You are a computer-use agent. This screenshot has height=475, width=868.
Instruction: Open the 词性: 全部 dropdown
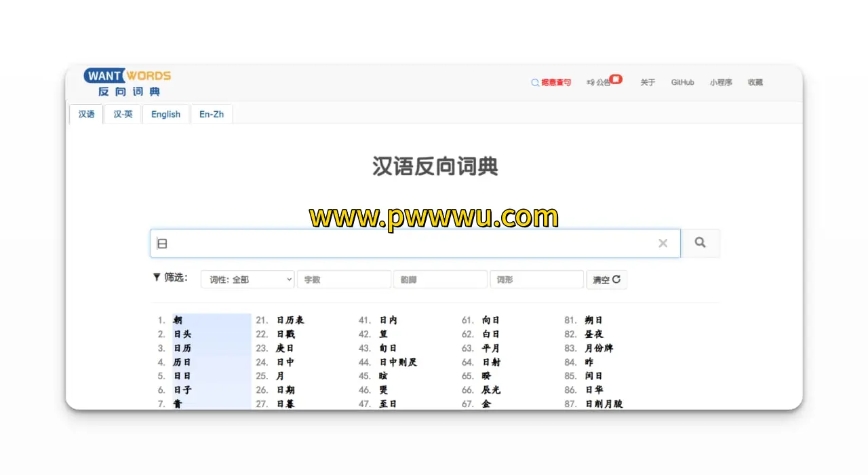point(248,280)
